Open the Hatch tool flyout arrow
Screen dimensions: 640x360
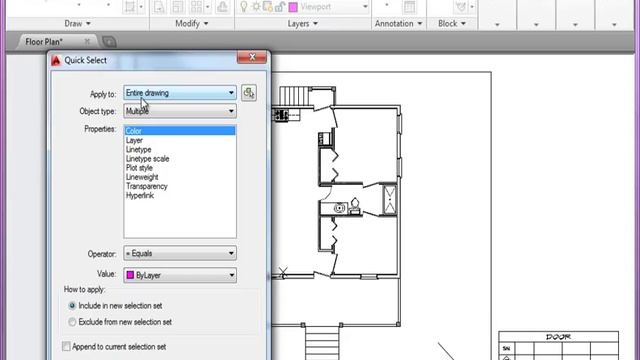pos(141,7)
